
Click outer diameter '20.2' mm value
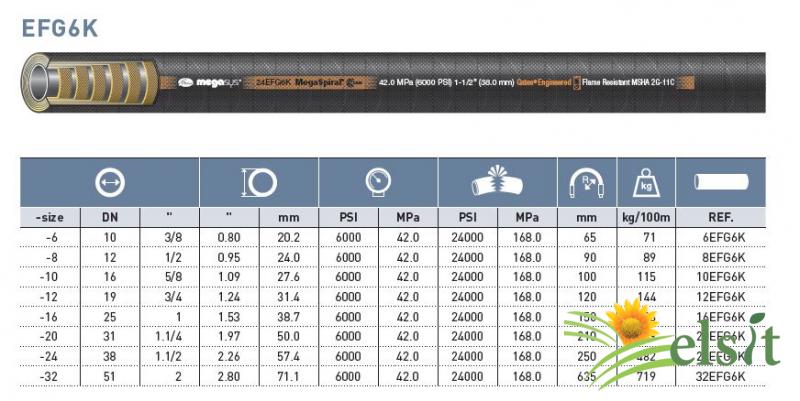click(x=289, y=237)
